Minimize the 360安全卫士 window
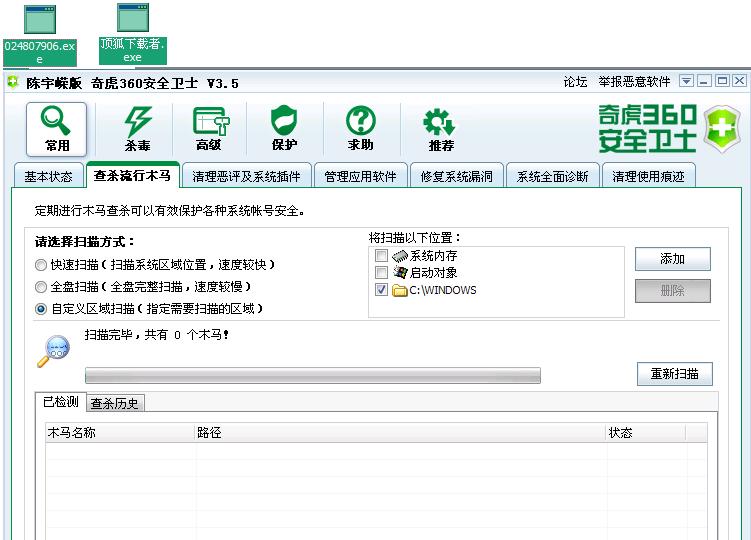 704,81
